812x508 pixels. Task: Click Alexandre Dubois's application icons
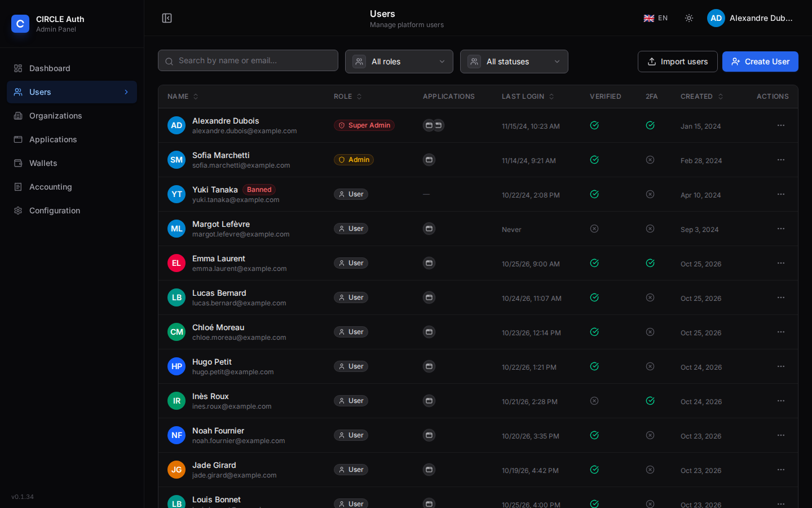pyautogui.click(x=434, y=125)
